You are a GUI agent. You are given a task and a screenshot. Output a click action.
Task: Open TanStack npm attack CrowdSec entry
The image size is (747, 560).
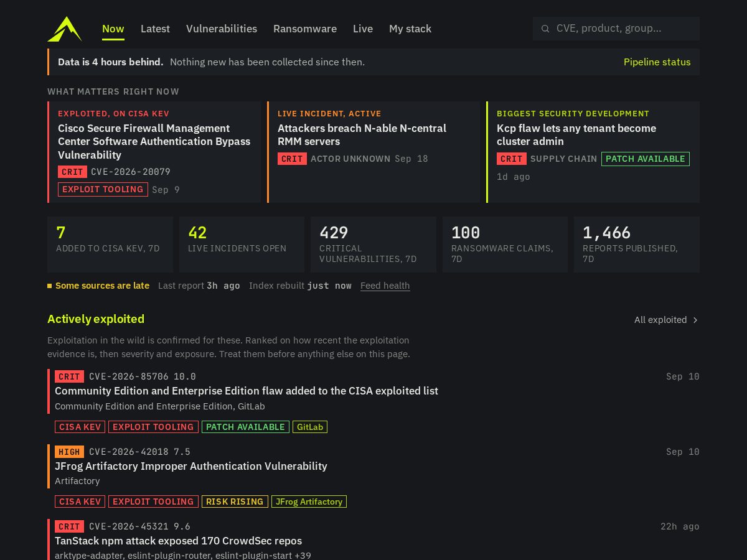179,541
